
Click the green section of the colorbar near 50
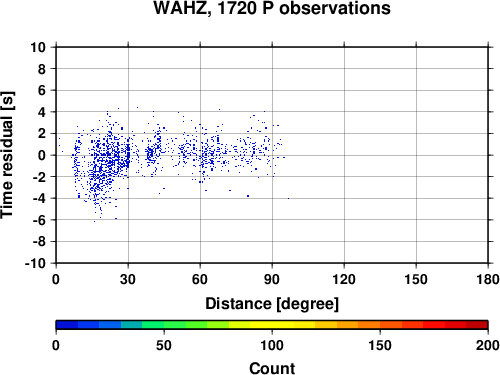click(x=164, y=325)
